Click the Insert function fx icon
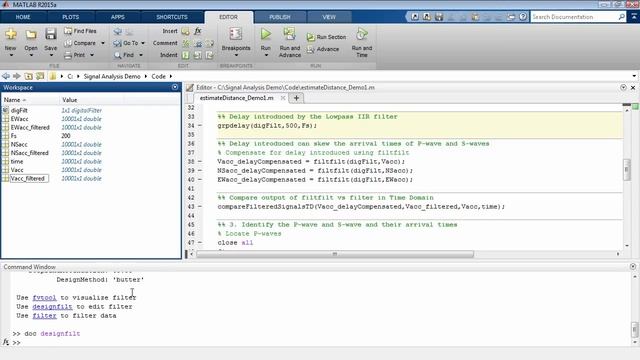 198,31
